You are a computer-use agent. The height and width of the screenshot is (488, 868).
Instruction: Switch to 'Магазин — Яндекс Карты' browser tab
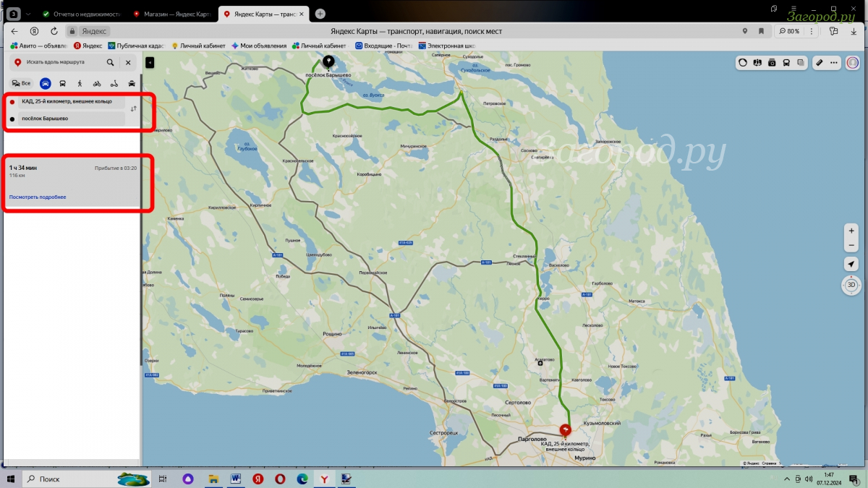[x=171, y=14]
